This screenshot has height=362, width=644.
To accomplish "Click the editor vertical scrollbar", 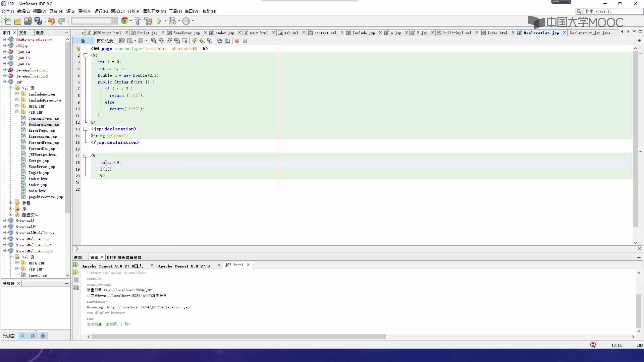I will [635, 139].
